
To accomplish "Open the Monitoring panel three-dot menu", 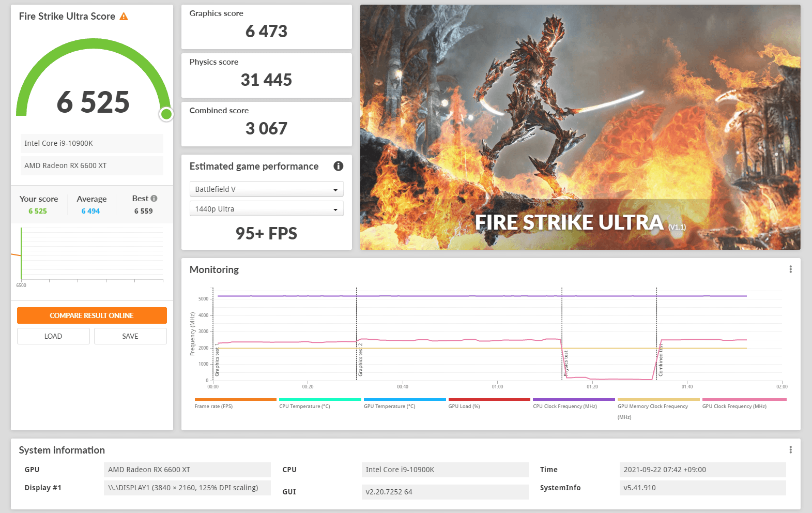I will click(x=790, y=269).
